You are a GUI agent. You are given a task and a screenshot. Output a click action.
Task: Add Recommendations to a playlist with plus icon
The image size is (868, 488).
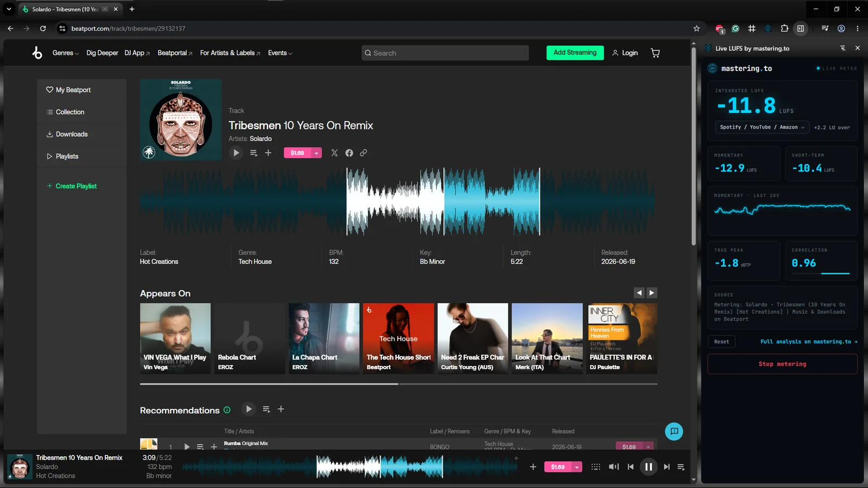[281, 409]
